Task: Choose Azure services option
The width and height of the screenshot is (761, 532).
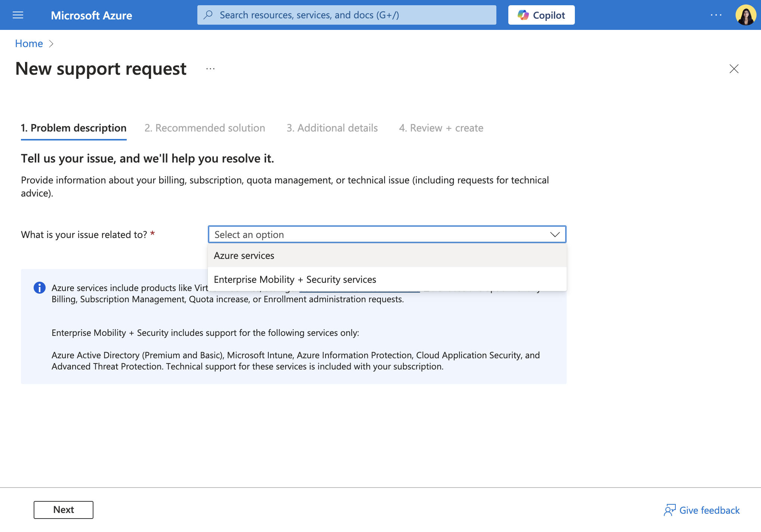Action: click(387, 256)
